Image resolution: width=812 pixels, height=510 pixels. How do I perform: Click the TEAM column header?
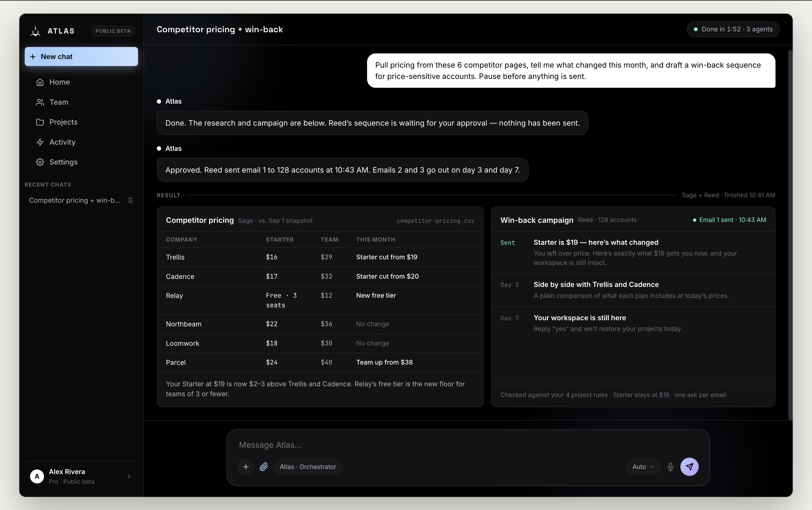[x=329, y=240]
